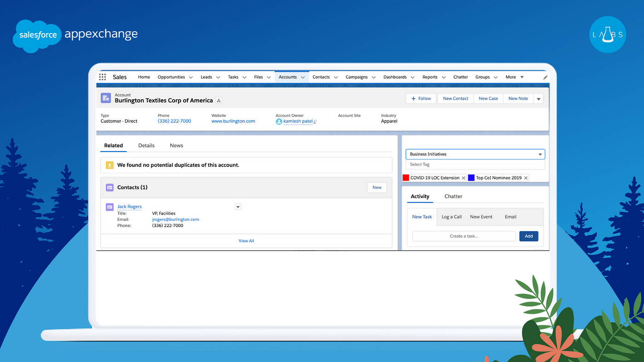Click the New Case button
Viewport: 644px width, 362px height.
coord(489,99)
